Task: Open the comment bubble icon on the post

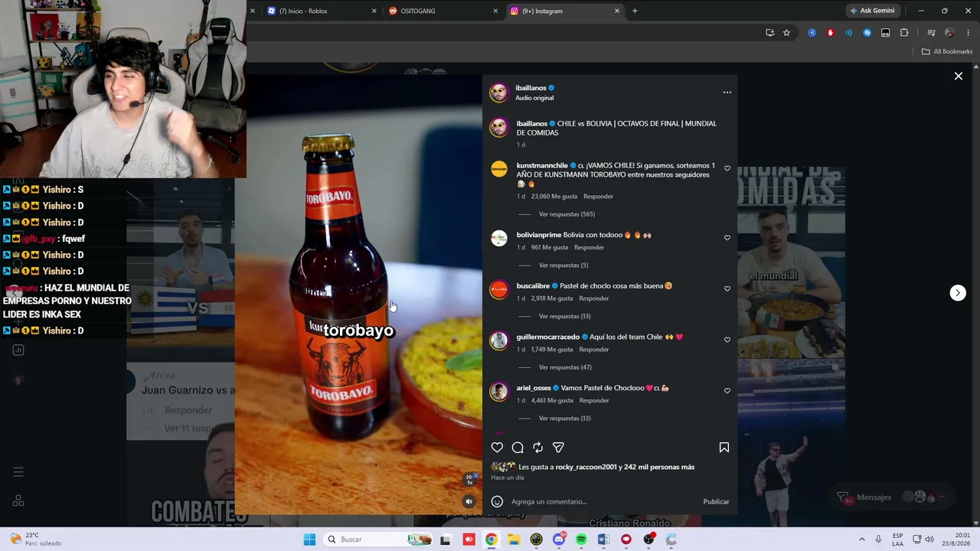Action: pyautogui.click(x=518, y=448)
